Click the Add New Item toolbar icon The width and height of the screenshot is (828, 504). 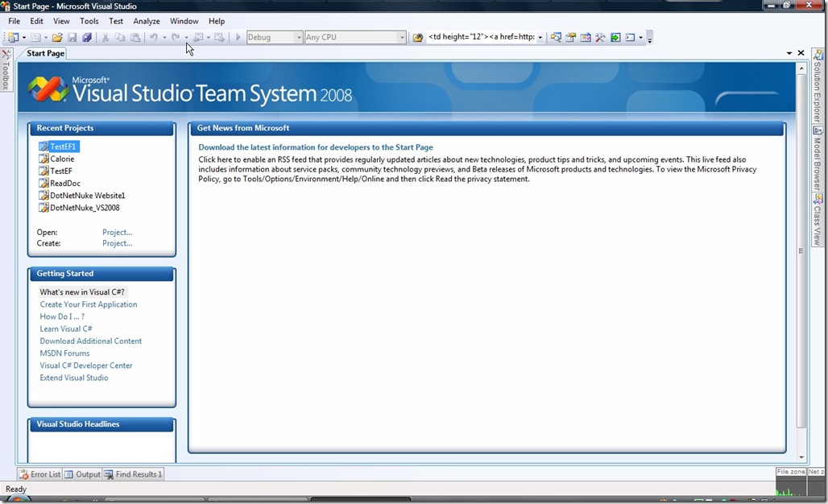point(35,38)
